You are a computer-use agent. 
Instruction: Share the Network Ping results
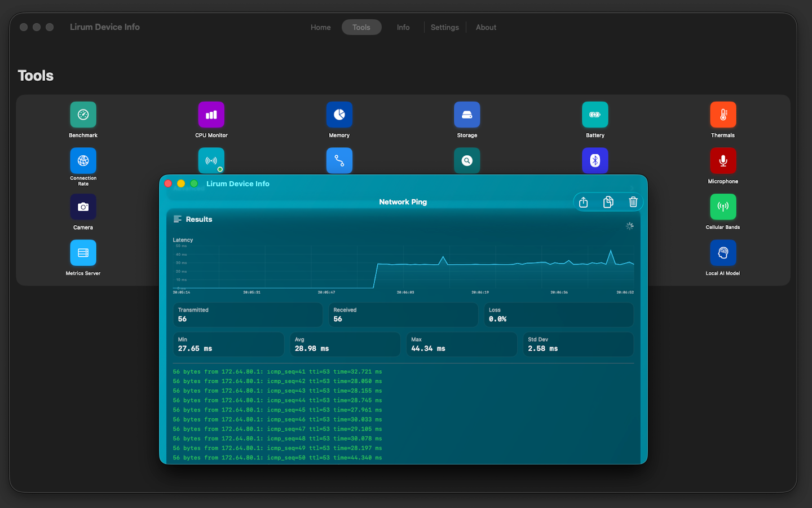[584, 202]
